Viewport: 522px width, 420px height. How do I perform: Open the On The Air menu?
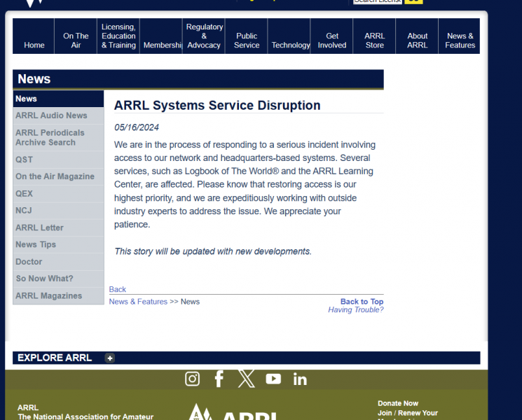[x=76, y=36]
